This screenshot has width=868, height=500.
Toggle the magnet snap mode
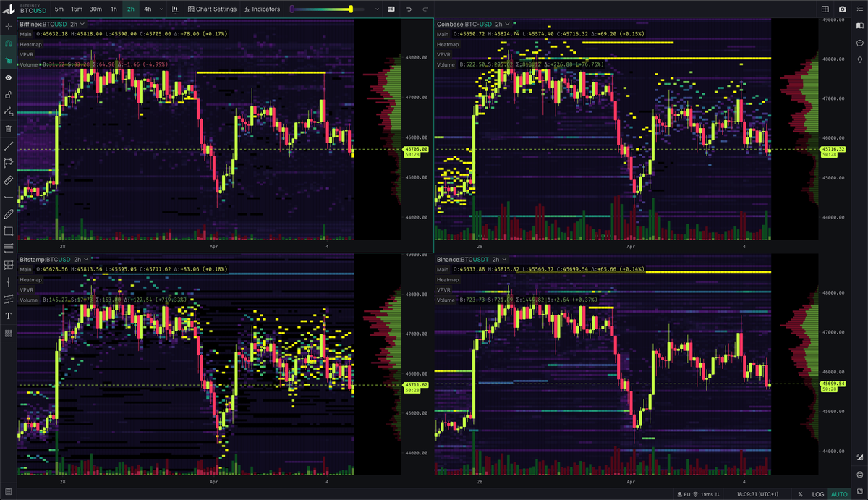pyautogui.click(x=8, y=43)
